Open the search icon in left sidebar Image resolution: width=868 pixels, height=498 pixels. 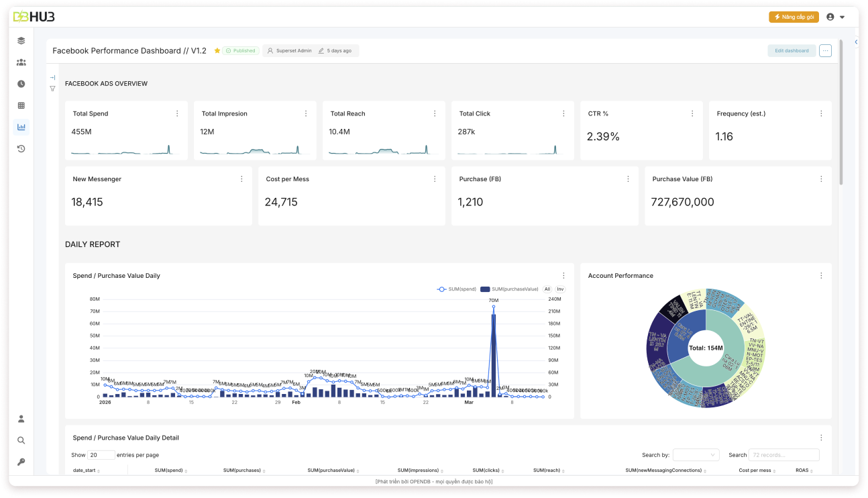(21, 440)
